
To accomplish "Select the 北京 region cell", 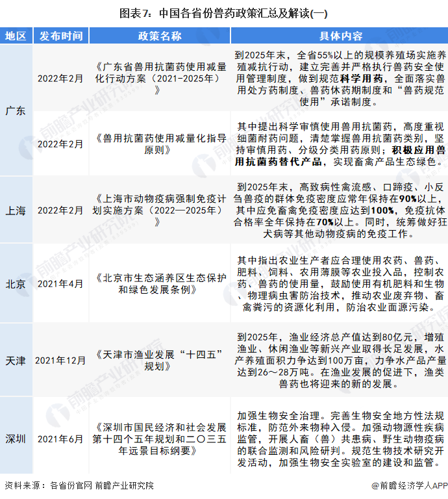I will point(16,284).
